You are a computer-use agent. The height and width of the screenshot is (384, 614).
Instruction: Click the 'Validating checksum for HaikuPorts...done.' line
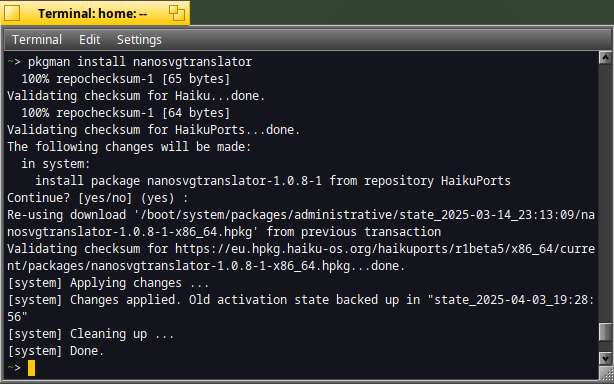pos(154,130)
